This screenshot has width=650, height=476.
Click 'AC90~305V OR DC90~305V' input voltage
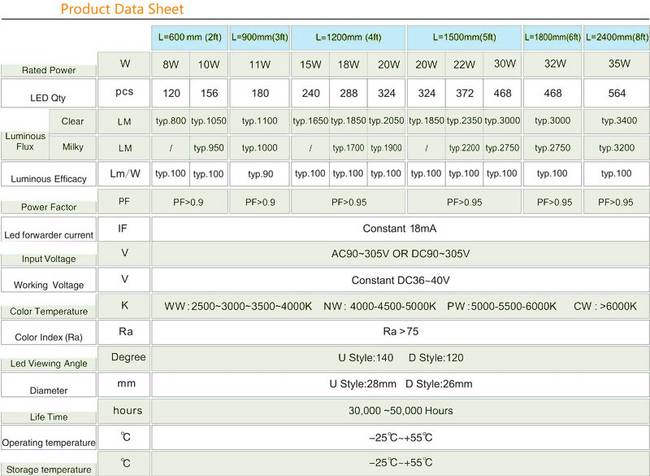(x=400, y=254)
